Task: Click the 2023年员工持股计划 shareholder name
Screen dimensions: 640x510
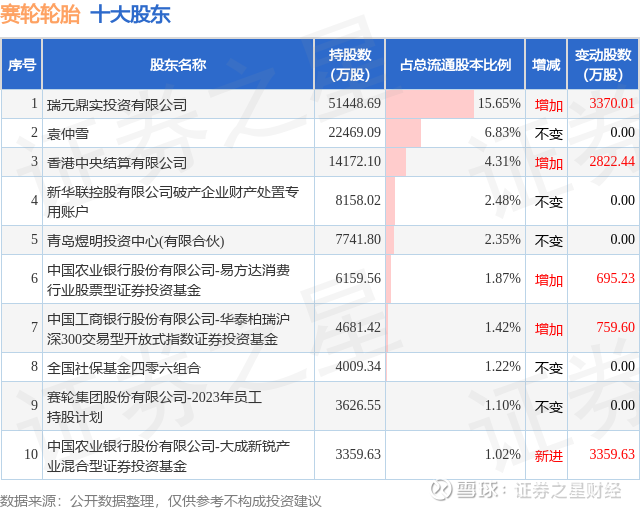Action: tap(154, 407)
